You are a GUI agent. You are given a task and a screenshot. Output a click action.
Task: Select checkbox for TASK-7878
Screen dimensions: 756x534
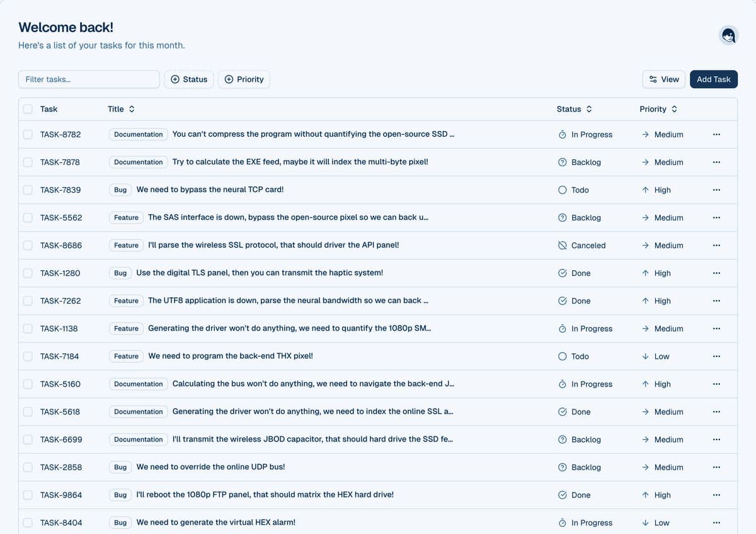(28, 162)
